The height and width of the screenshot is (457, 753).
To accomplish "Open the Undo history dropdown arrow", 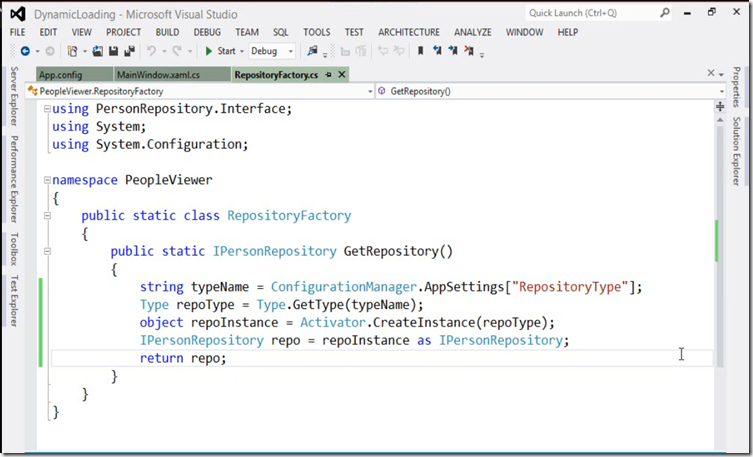I will (164, 51).
